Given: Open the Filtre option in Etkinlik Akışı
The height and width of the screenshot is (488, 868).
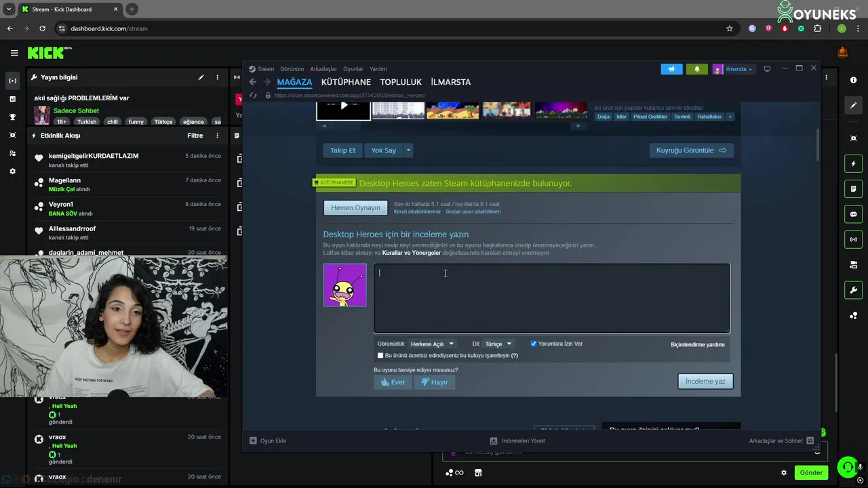Looking at the screenshot, I should point(195,136).
